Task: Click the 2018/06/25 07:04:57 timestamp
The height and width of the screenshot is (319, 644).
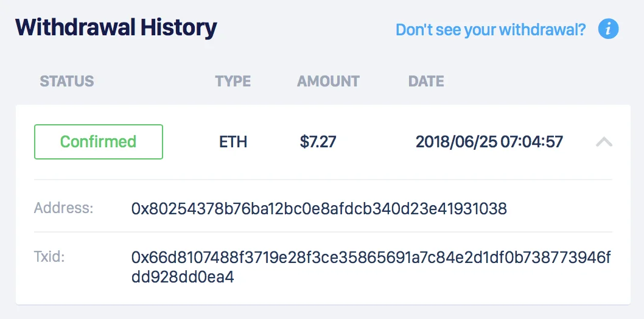Action: pos(489,142)
